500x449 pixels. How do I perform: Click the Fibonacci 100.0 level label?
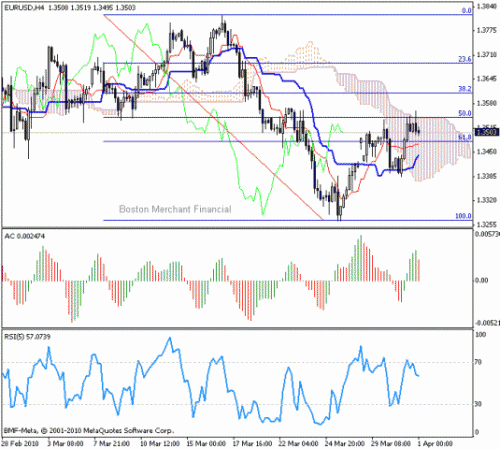pos(464,216)
